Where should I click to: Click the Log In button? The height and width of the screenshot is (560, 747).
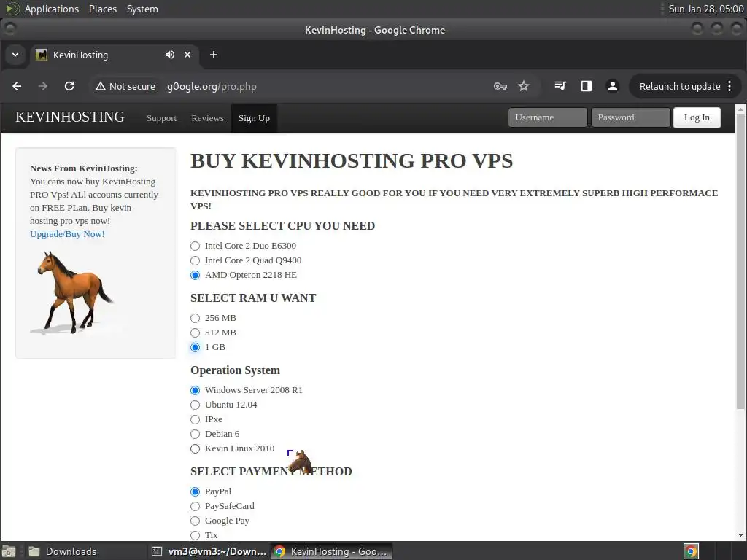click(x=697, y=117)
